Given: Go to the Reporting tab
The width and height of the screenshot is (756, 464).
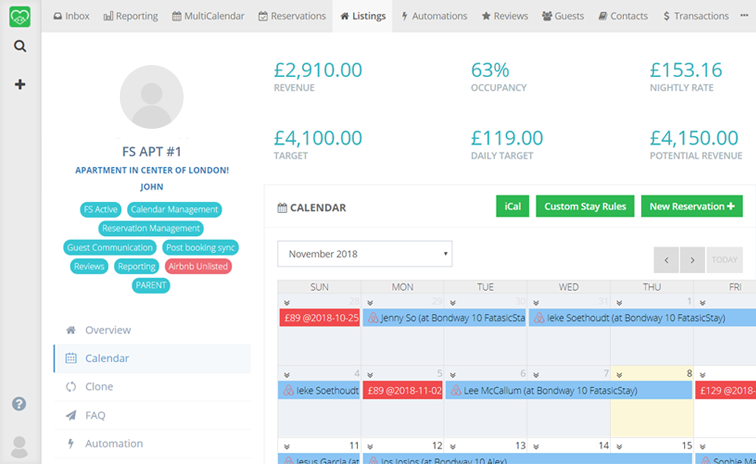Looking at the screenshot, I should 131,16.
